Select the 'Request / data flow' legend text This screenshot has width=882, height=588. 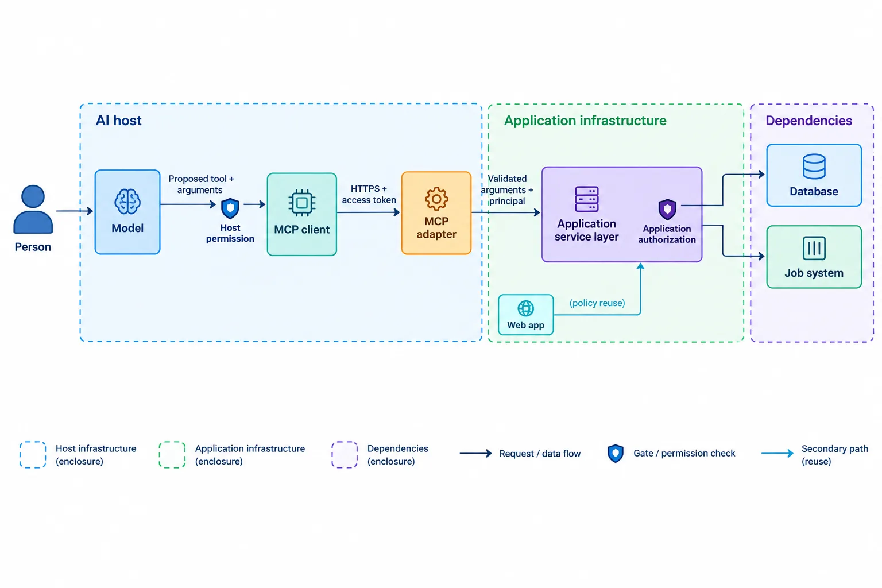click(540, 454)
